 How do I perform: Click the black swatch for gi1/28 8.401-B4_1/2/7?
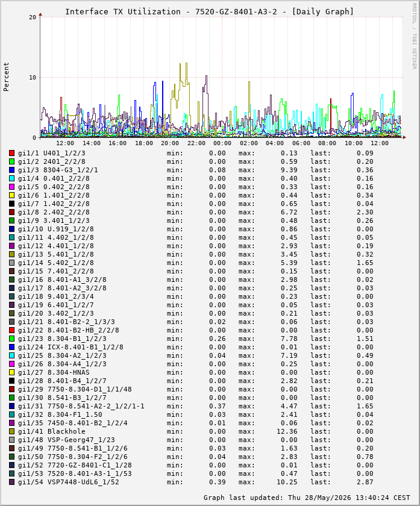12,381
